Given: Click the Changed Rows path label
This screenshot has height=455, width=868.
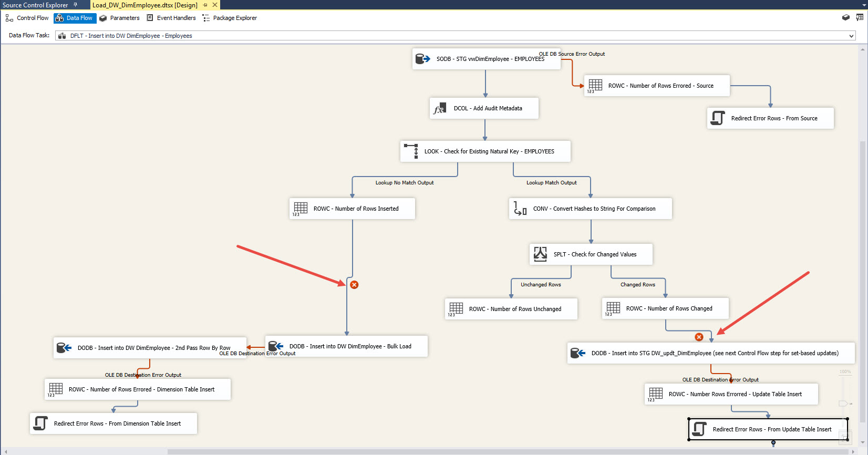Looking at the screenshot, I should tap(638, 285).
